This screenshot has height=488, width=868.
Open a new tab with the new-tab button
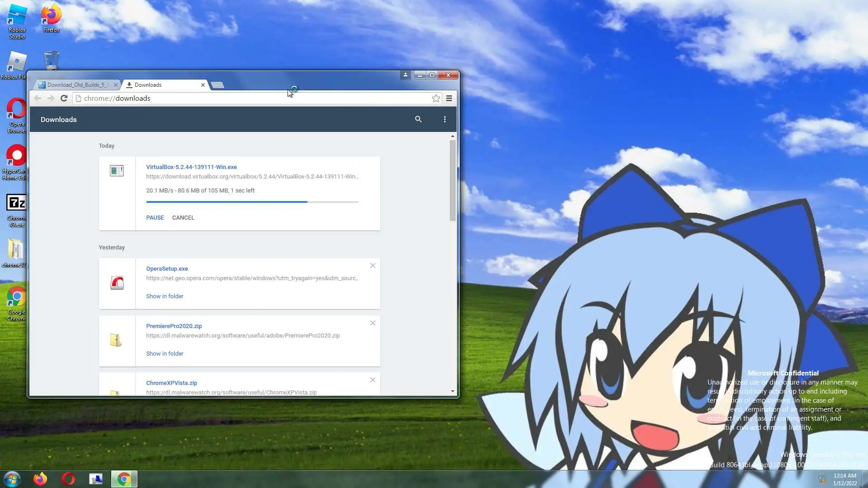(217, 85)
